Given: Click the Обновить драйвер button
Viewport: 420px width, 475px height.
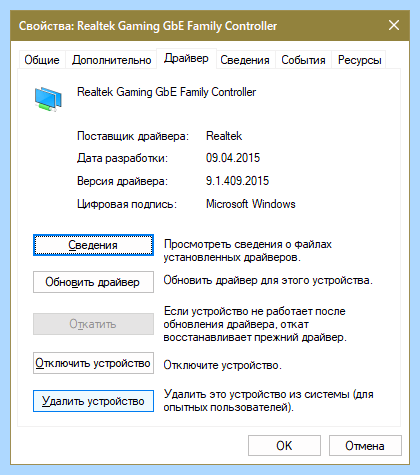Looking at the screenshot, I should click(93, 282).
